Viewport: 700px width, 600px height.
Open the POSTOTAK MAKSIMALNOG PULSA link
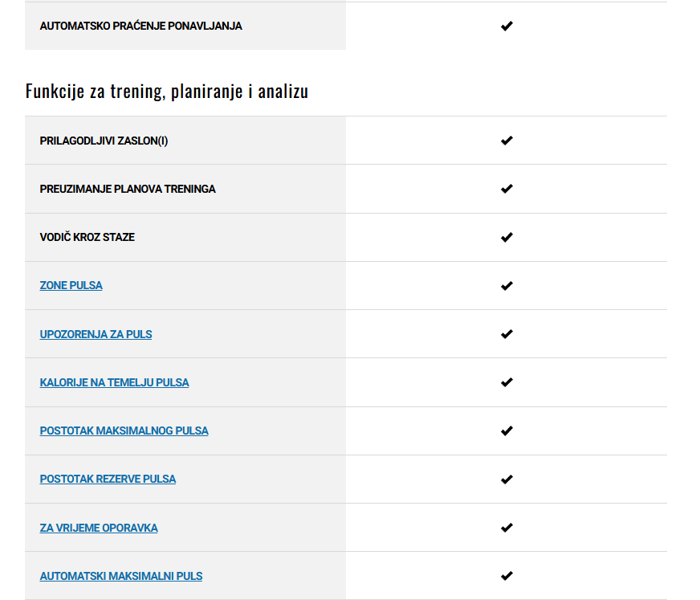(x=124, y=431)
